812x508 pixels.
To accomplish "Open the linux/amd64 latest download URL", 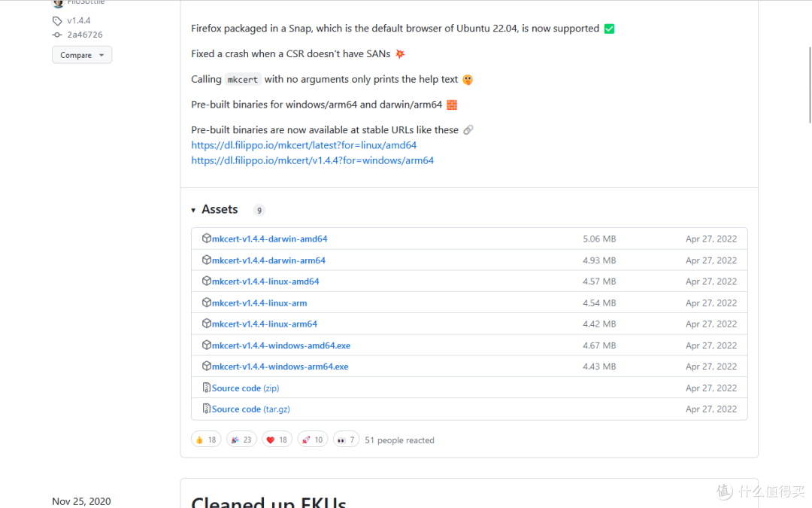I will [304, 145].
